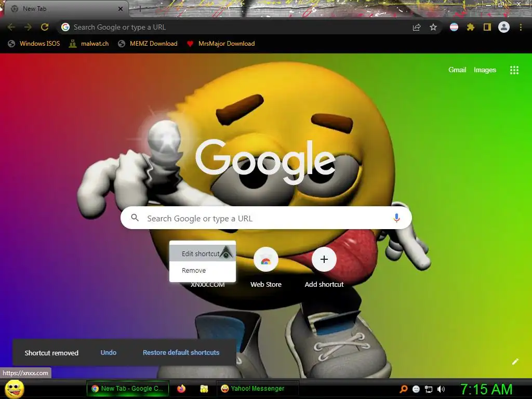Viewport: 532px width, 399px height.
Task: Close the New Tab tab
Action: (121, 9)
